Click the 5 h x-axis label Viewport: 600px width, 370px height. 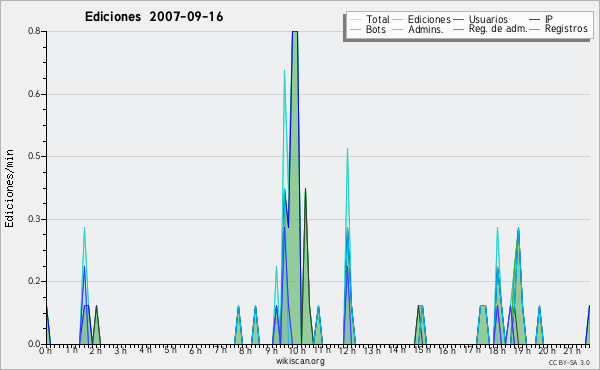(x=170, y=350)
